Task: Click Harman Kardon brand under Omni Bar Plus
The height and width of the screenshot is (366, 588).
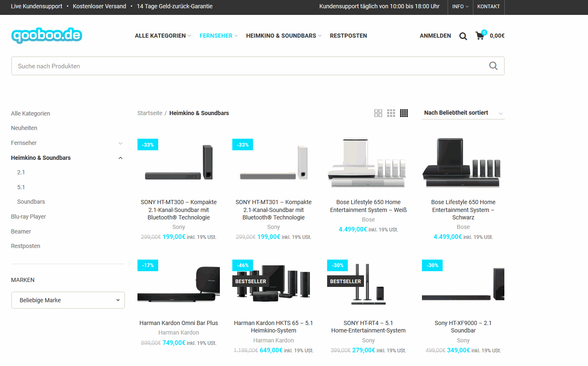Action: pyautogui.click(x=178, y=332)
